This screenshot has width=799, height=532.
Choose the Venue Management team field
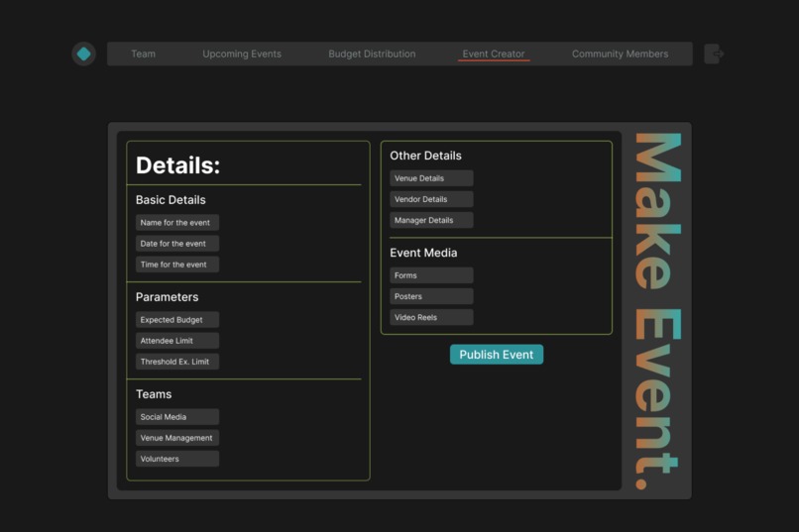177,438
